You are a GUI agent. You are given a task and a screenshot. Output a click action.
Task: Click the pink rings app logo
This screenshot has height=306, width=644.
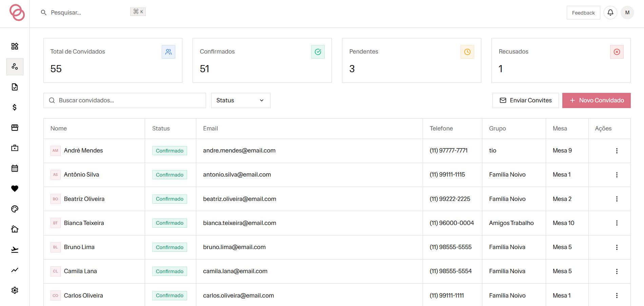[17, 13]
